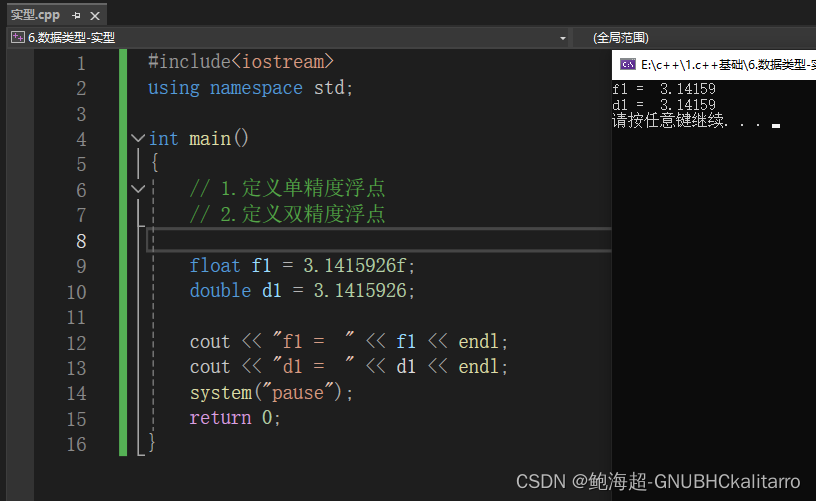
Task: Click line number 16 in gutter
Action: pyautogui.click(x=76, y=444)
